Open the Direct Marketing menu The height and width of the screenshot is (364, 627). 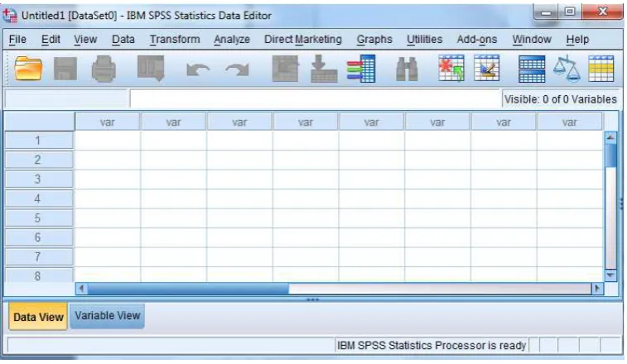[x=302, y=39]
